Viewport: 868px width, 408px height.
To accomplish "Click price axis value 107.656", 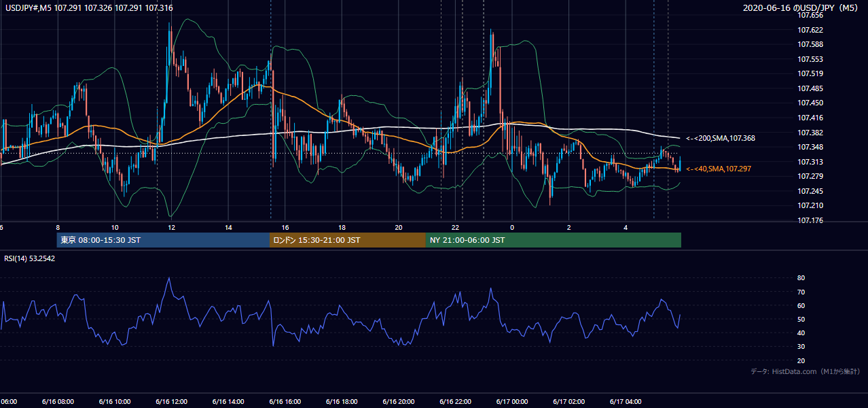I will tap(810, 15).
